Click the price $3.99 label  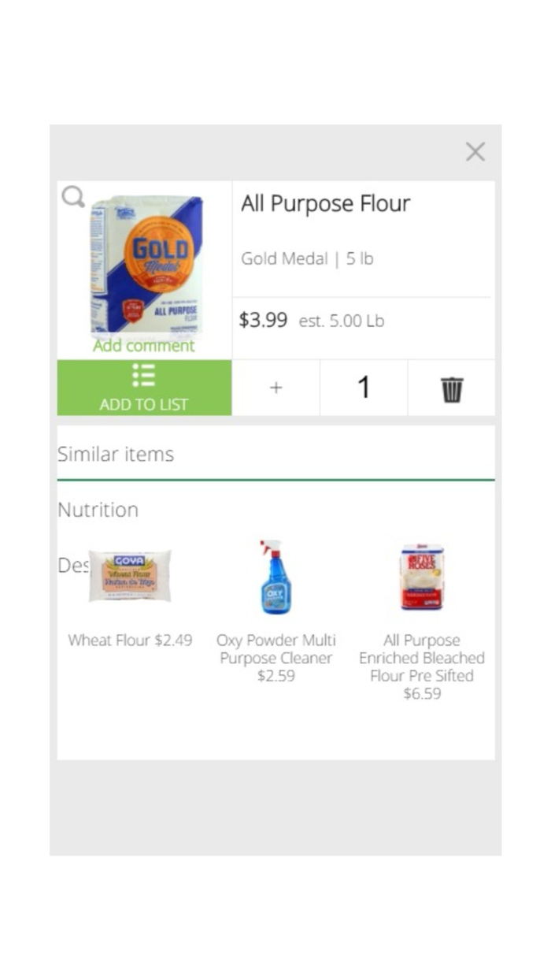point(263,321)
